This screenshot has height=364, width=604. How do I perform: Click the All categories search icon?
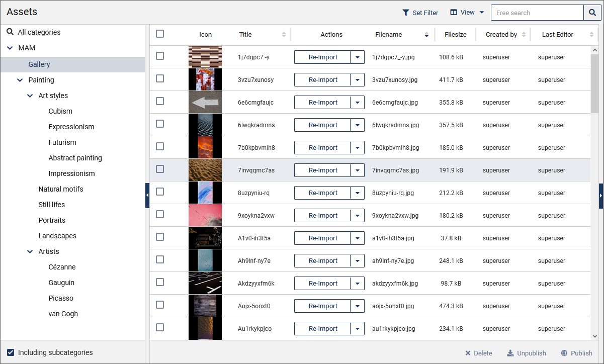pos(10,32)
